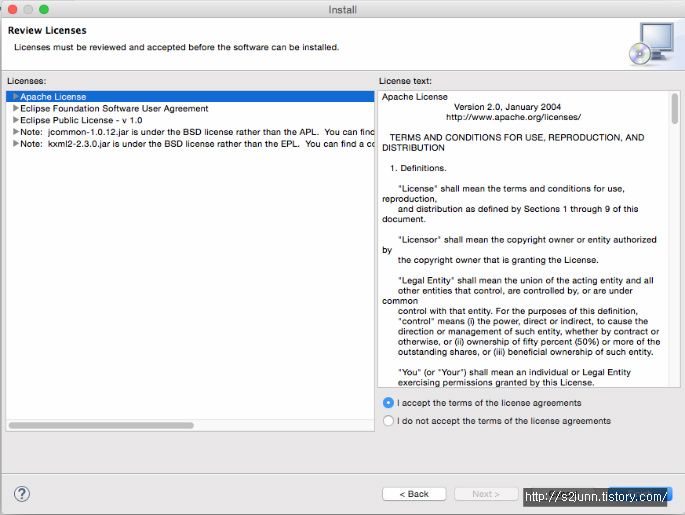Screen dimensions: 685x515
Task: Select Eclipse Foundation Software User Agreement row
Action: click(190, 108)
